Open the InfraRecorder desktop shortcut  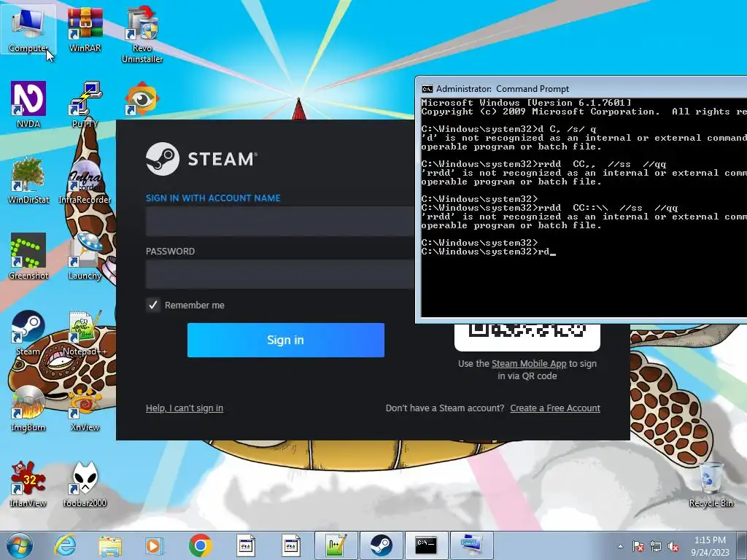point(85,181)
